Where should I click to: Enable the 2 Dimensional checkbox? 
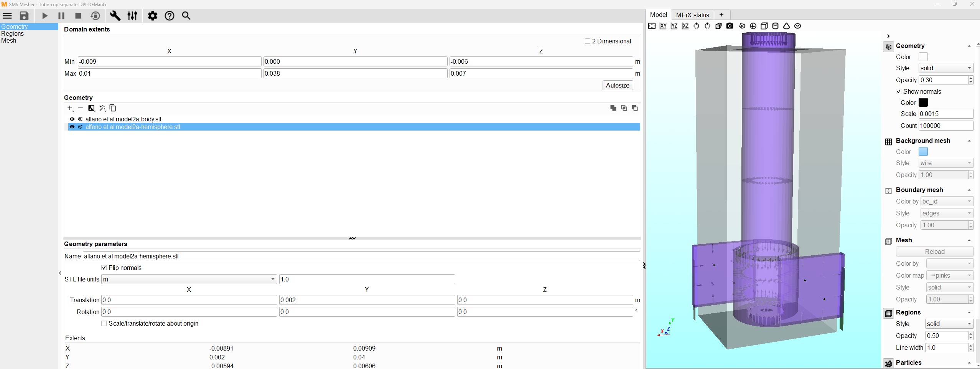pos(587,41)
